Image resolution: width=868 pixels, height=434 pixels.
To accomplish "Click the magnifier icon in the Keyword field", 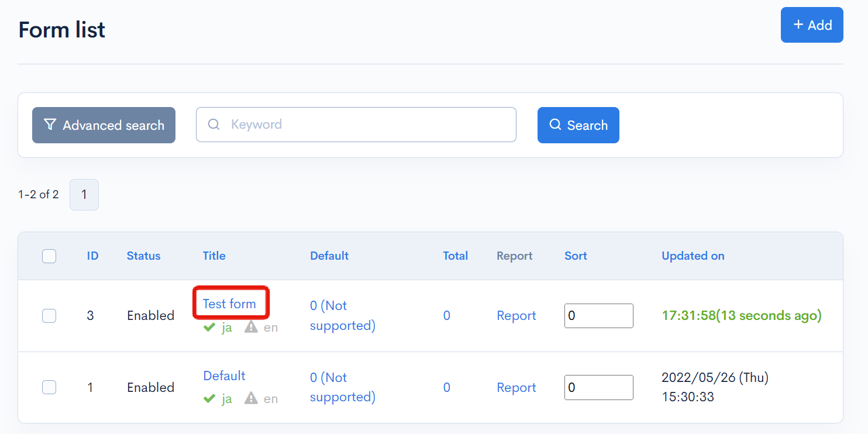I will (x=213, y=124).
